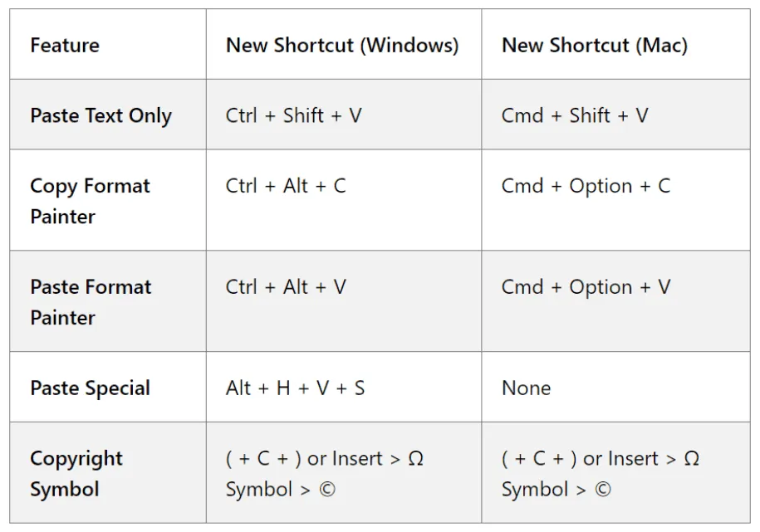Click the Copyright Symbol row label
Image resolution: width=760 pixels, height=532 pixels.
pyautogui.click(x=76, y=473)
